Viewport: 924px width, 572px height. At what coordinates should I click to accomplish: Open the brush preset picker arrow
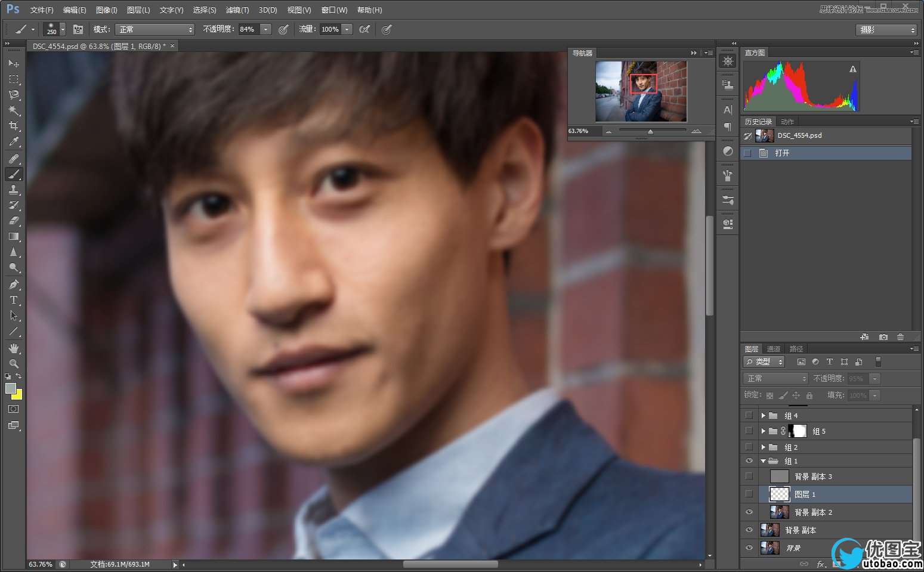[63, 29]
